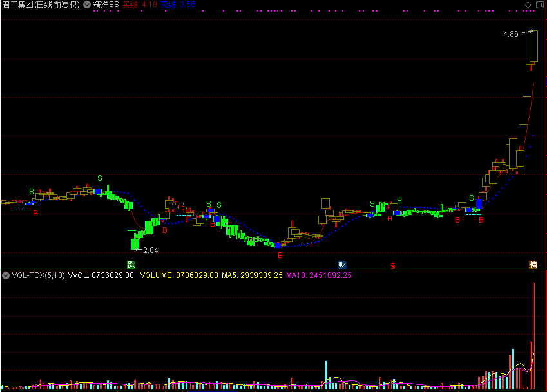Click the green 跌 event marker
Viewport: 547px width, 392px height.
(x=131, y=265)
